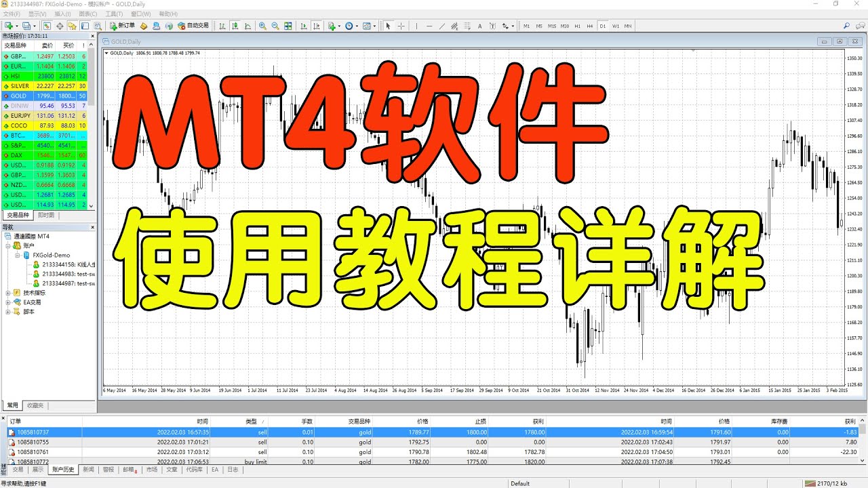Image resolution: width=868 pixels, height=488 pixels.
Task: Switch chart to candlestick style
Action: [235, 26]
